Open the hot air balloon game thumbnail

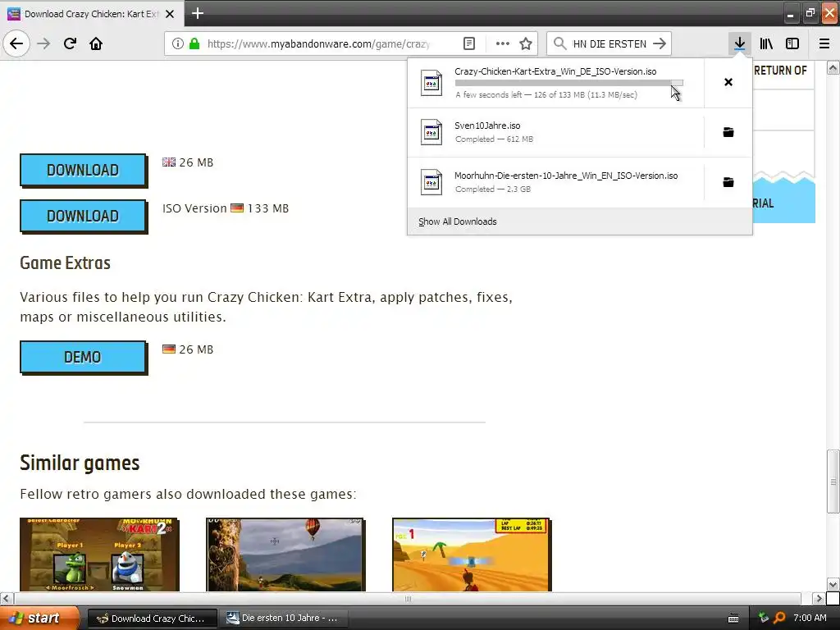[285, 555]
